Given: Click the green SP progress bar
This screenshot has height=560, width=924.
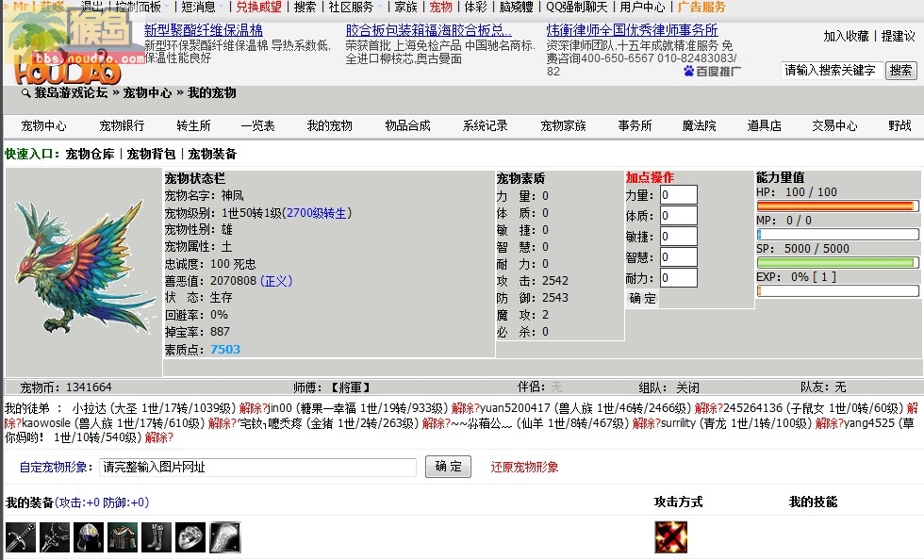Looking at the screenshot, I should pos(837,262).
